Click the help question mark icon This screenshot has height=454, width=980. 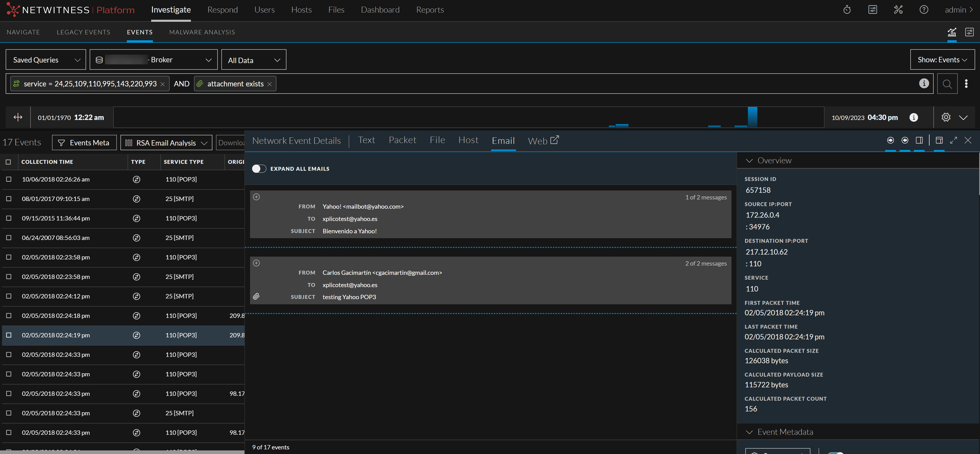click(924, 10)
